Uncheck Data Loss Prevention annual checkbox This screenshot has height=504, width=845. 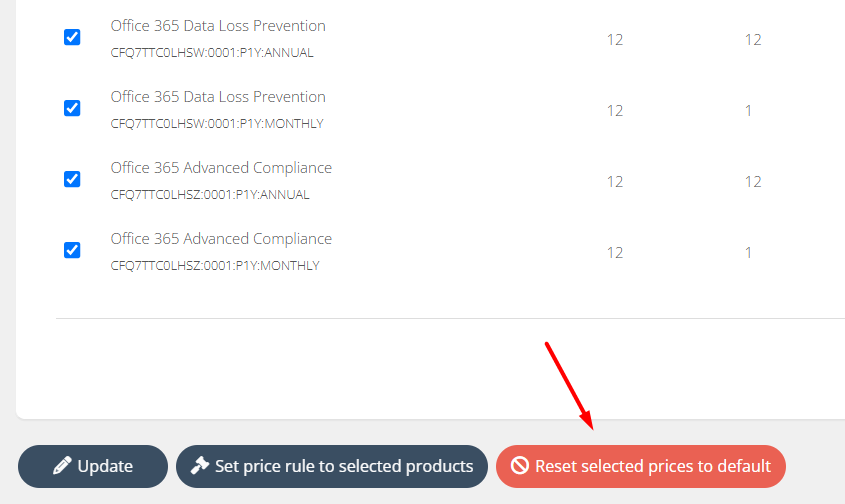[x=72, y=37]
